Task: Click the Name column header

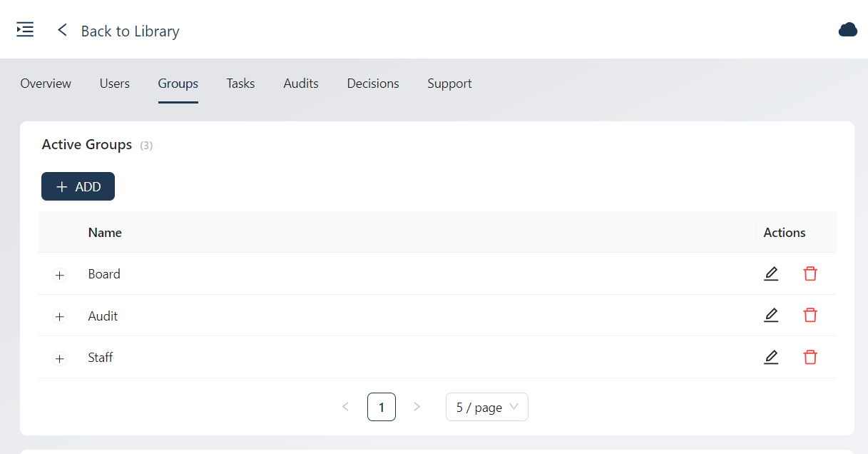Action: (105, 232)
